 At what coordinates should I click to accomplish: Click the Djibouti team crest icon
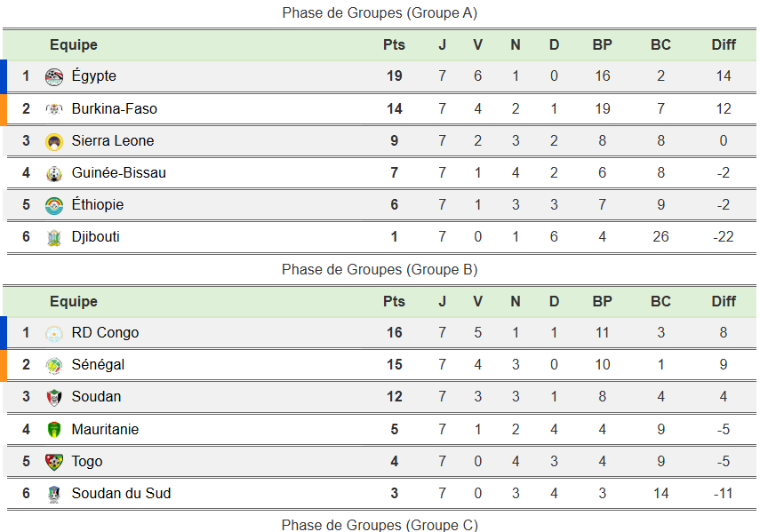(54, 237)
